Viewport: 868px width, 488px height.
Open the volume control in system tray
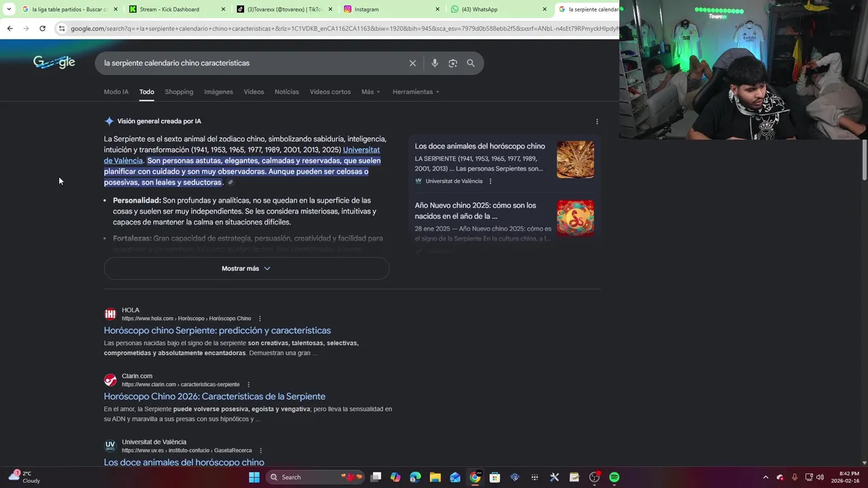(x=820, y=477)
